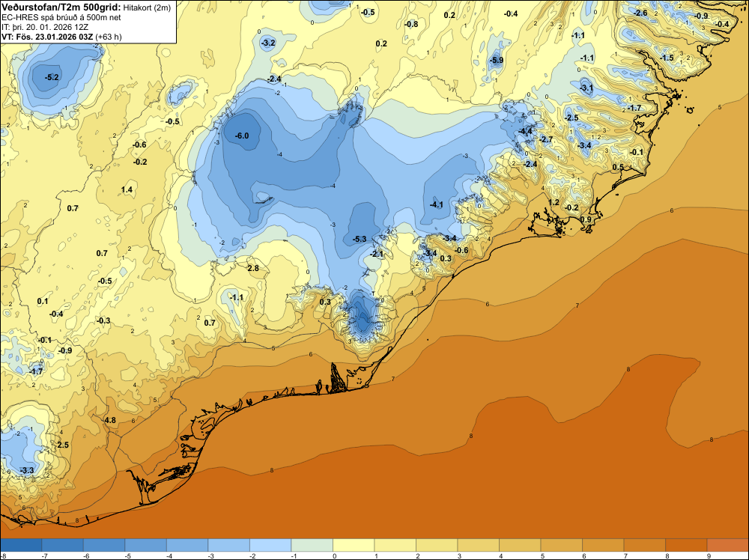Click the legend swatch between -1 and 0
Screen dimensions: 749x560
click(312, 545)
